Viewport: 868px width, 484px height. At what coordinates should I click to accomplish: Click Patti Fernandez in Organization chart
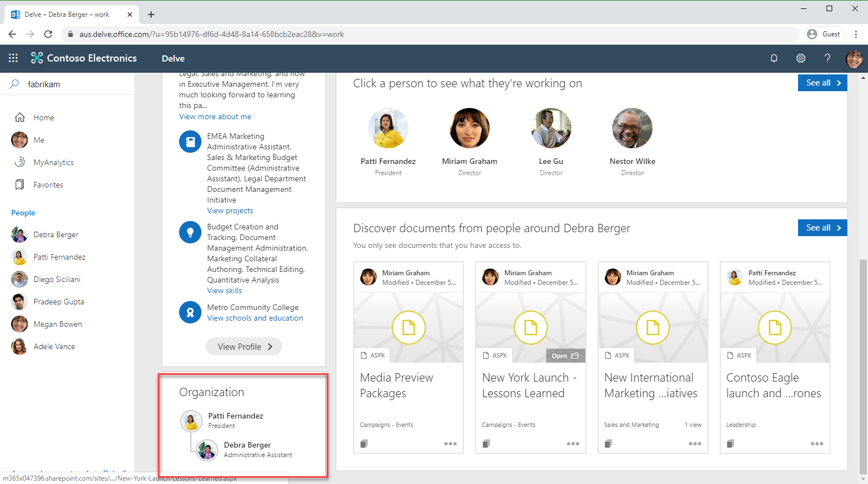222,420
